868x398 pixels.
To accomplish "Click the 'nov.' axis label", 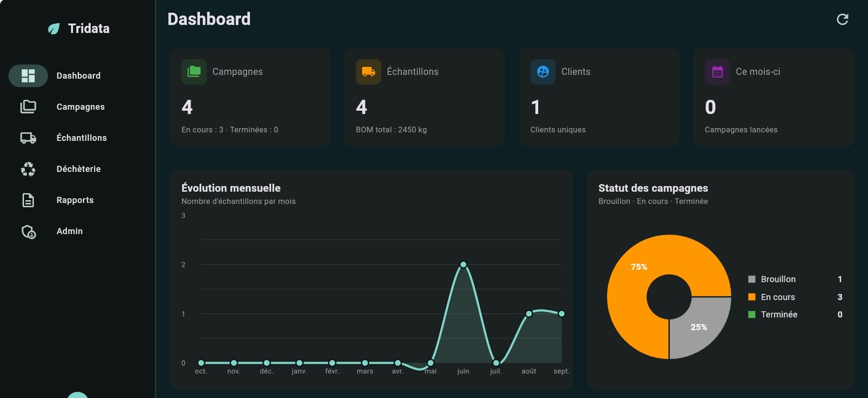I will point(234,371).
